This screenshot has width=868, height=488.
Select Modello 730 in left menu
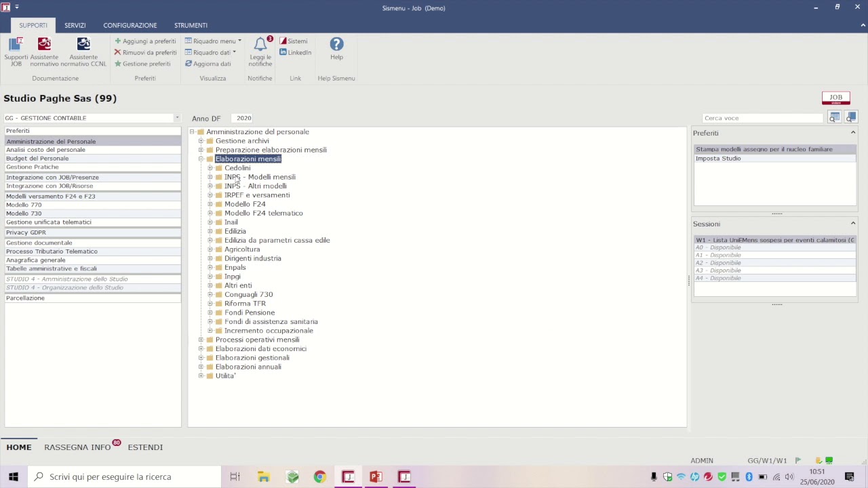92,213
